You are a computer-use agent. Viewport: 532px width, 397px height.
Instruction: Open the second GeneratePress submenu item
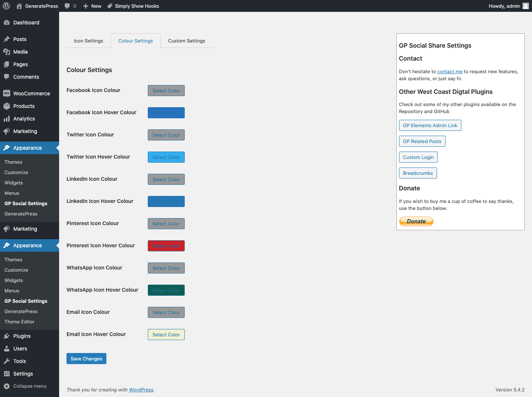tap(21, 311)
